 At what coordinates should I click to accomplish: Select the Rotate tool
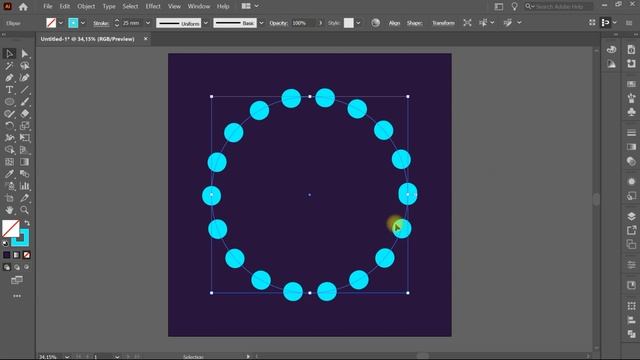(x=9, y=126)
